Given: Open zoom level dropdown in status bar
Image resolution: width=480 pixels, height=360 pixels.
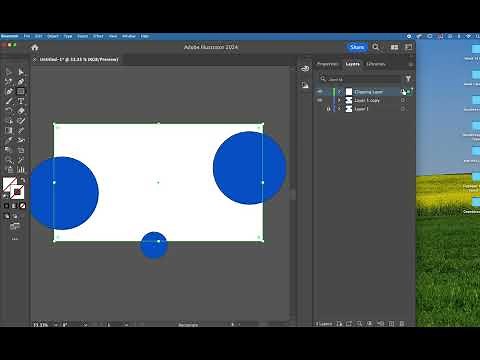Looking at the screenshot, I should pos(56,325).
